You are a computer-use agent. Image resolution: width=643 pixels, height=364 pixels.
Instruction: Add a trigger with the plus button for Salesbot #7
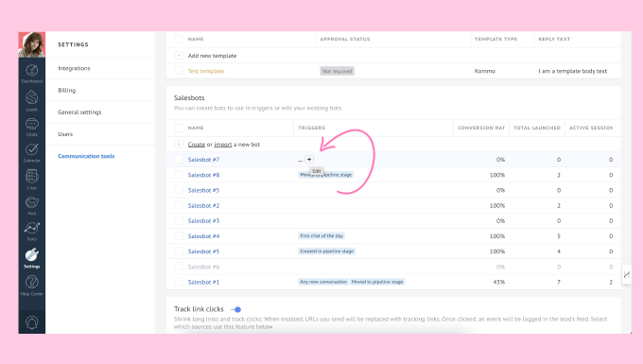309,160
